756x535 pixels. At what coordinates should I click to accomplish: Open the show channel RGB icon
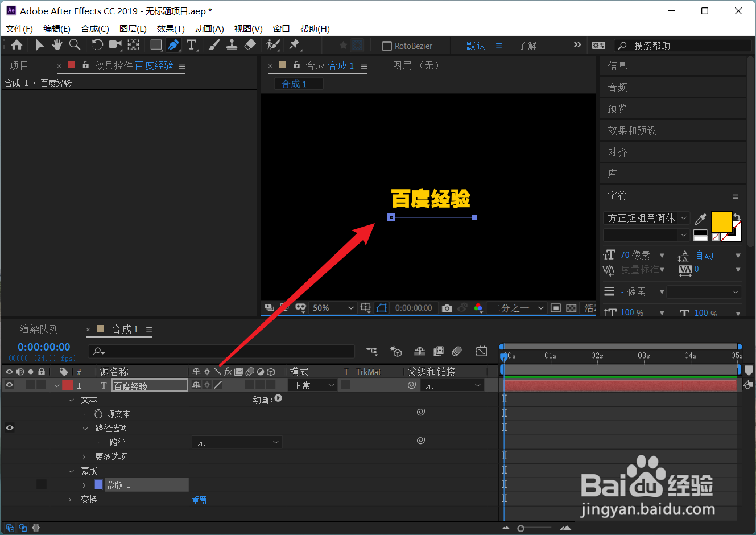click(x=478, y=308)
